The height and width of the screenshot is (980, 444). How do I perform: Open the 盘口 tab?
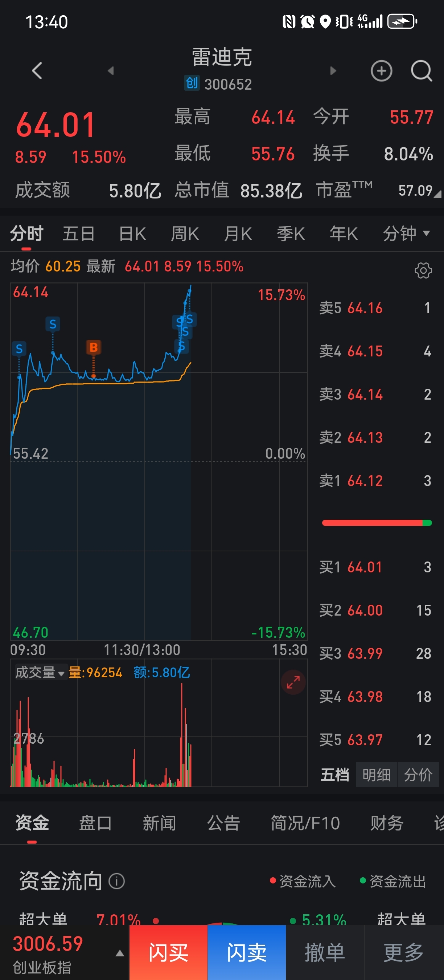pyautogui.click(x=95, y=823)
